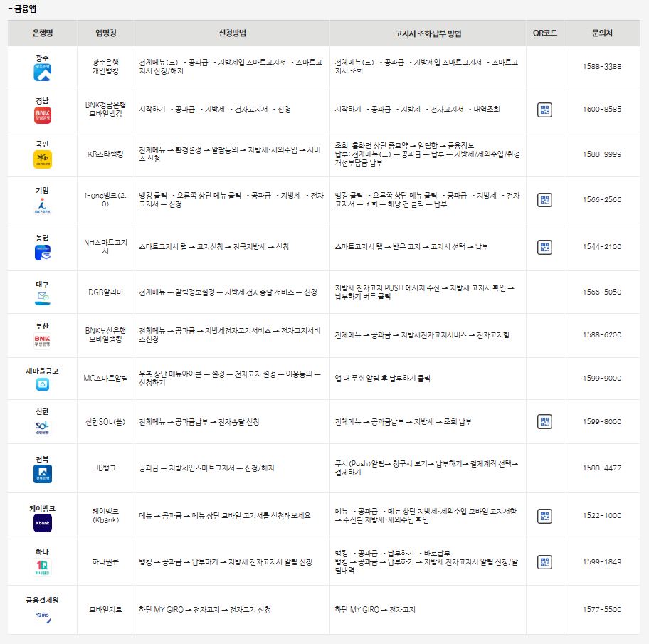Image resolution: width=649 pixels, height=644 pixels.
Task: Click the 전북은행 JB logo icon
Action: 42,475
